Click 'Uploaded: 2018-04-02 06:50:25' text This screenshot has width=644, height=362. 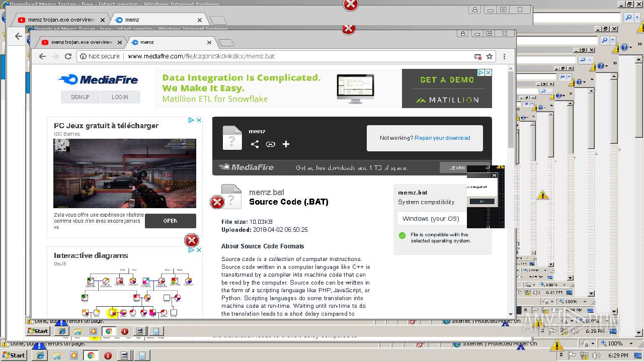(265, 230)
